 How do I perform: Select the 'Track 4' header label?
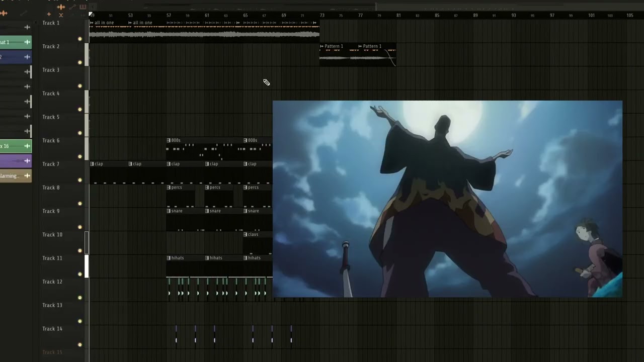point(51,94)
